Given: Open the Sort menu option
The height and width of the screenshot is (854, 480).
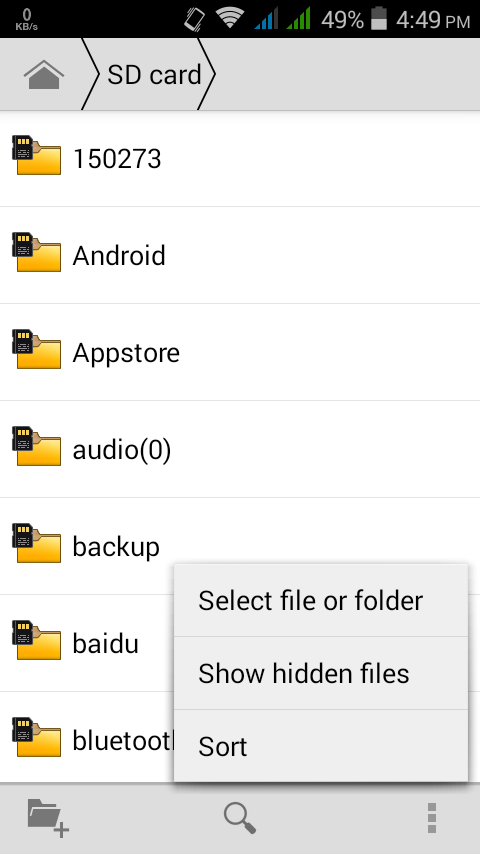Looking at the screenshot, I should click(321, 746).
